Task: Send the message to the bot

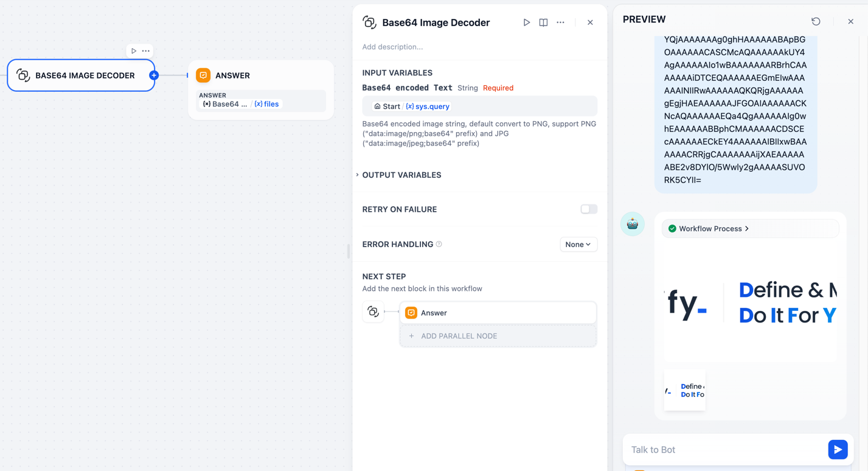Action: (838, 450)
